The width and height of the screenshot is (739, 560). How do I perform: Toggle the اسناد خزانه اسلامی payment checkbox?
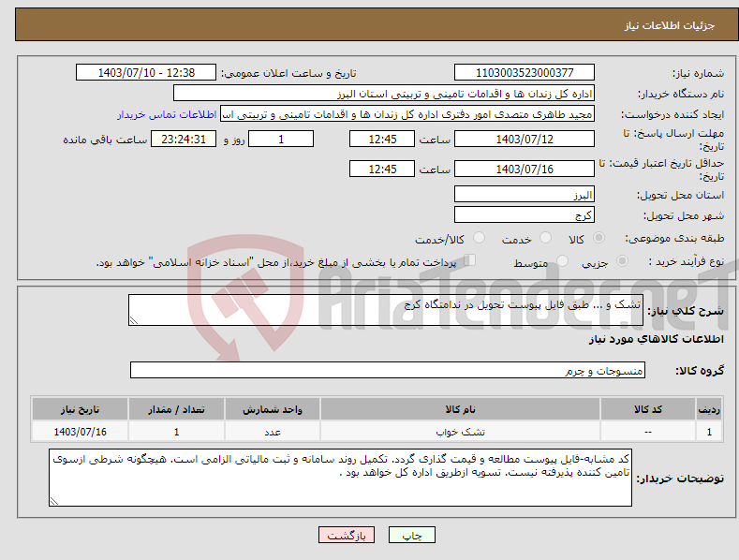469,260
